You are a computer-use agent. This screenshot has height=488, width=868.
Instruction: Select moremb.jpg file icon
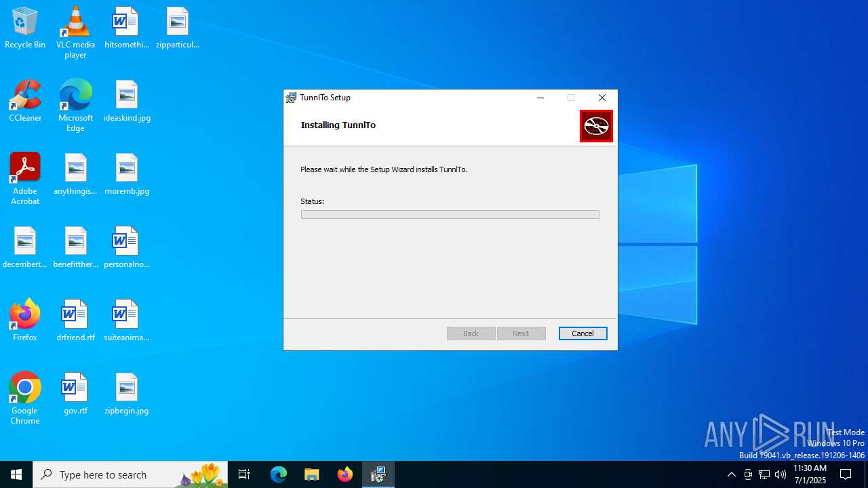pyautogui.click(x=126, y=174)
